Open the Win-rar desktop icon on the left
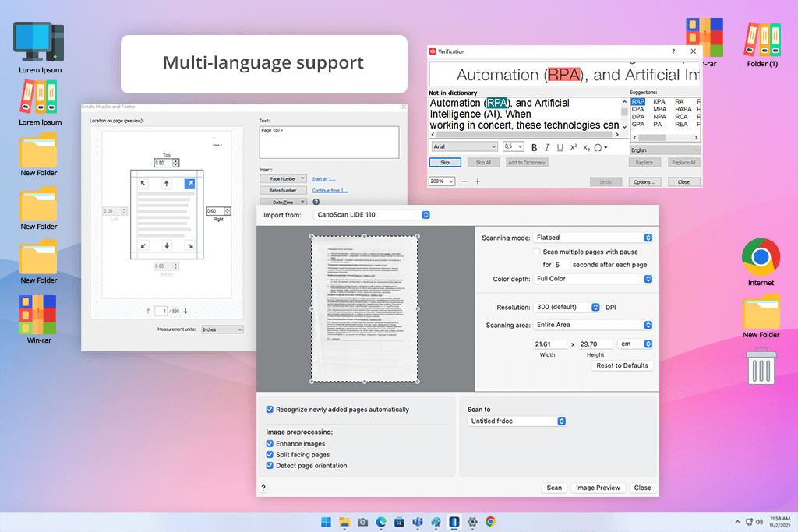This screenshot has width=798, height=532. coord(38,320)
